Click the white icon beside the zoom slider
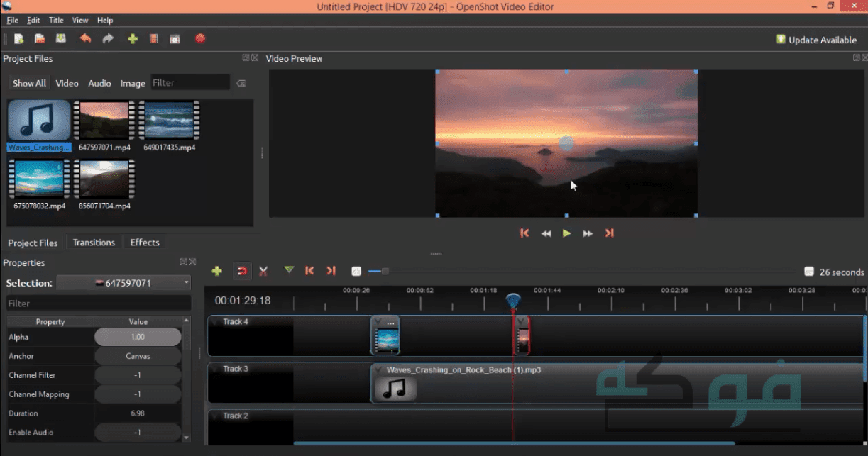This screenshot has height=456, width=868. pyautogui.click(x=356, y=271)
